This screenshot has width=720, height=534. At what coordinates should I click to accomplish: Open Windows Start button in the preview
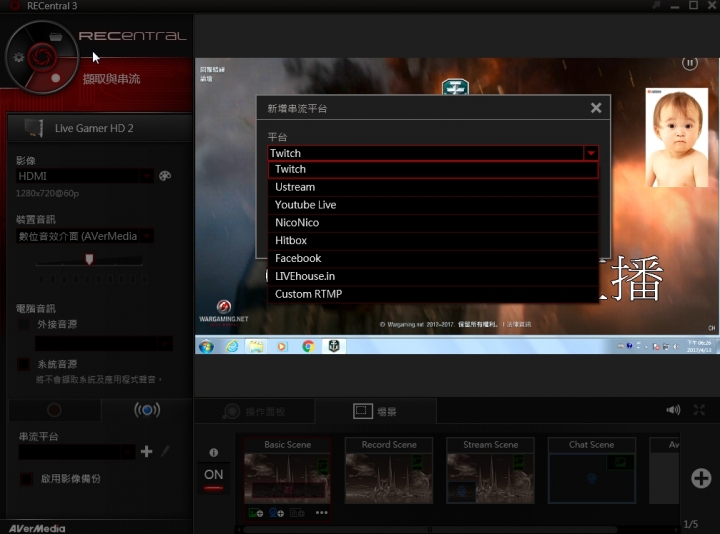click(x=206, y=346)
